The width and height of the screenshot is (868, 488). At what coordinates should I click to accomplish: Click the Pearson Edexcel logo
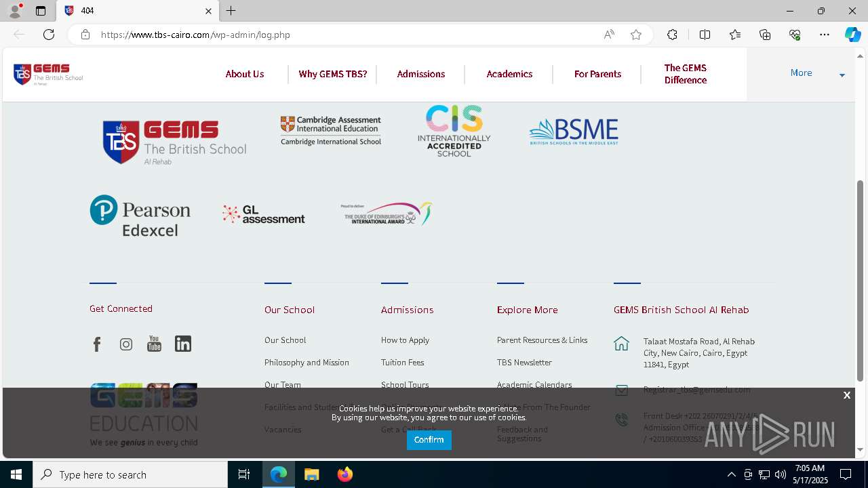point(140,216)
